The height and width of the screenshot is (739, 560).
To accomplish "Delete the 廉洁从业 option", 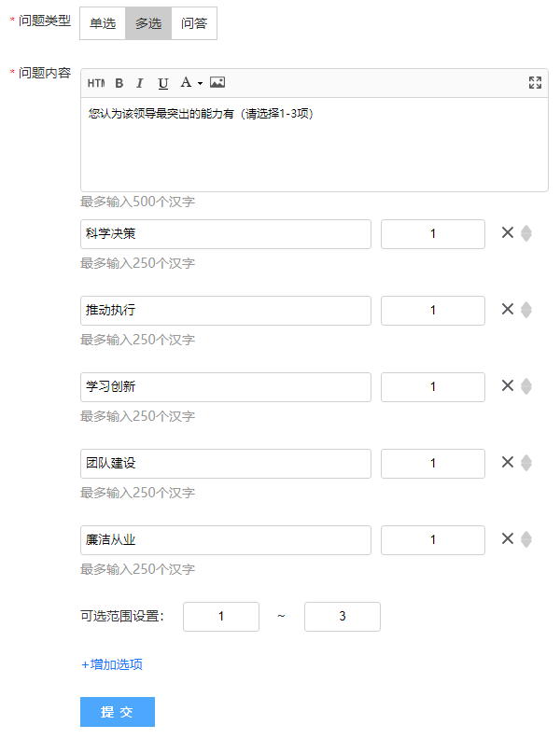I will (508, 538).
